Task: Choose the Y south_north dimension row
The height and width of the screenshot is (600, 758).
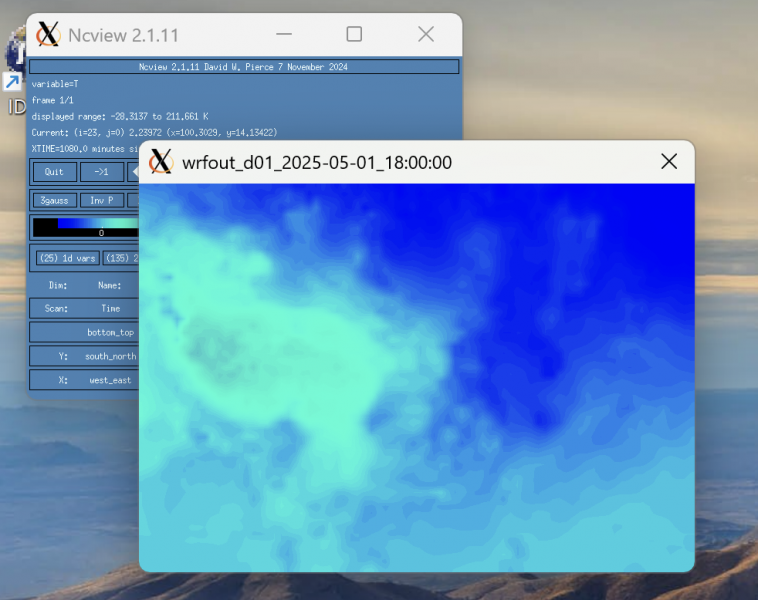Action: click(85, 356)
